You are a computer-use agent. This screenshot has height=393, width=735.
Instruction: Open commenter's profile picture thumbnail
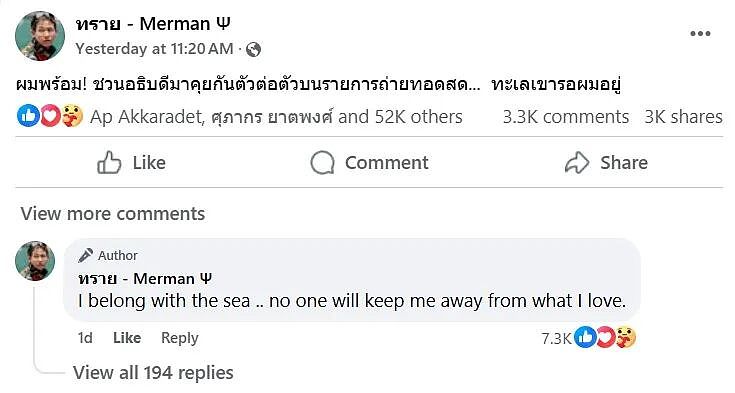pyautogui.click(x=35, y=261)
